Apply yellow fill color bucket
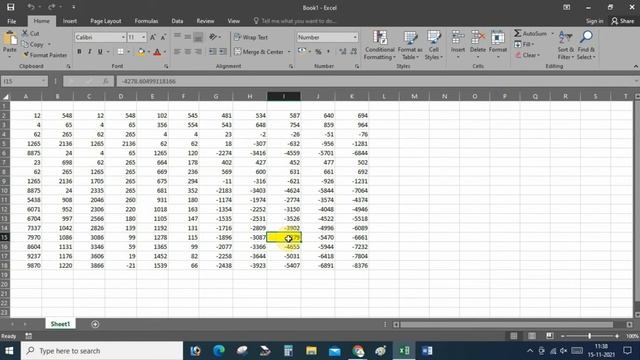Screen dimensions: 640x360 (141, 52)
